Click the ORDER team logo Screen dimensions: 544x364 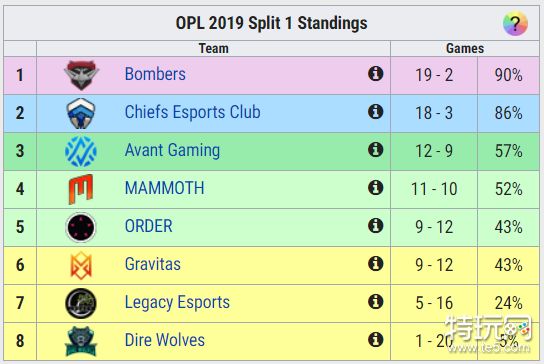[80, 227]
